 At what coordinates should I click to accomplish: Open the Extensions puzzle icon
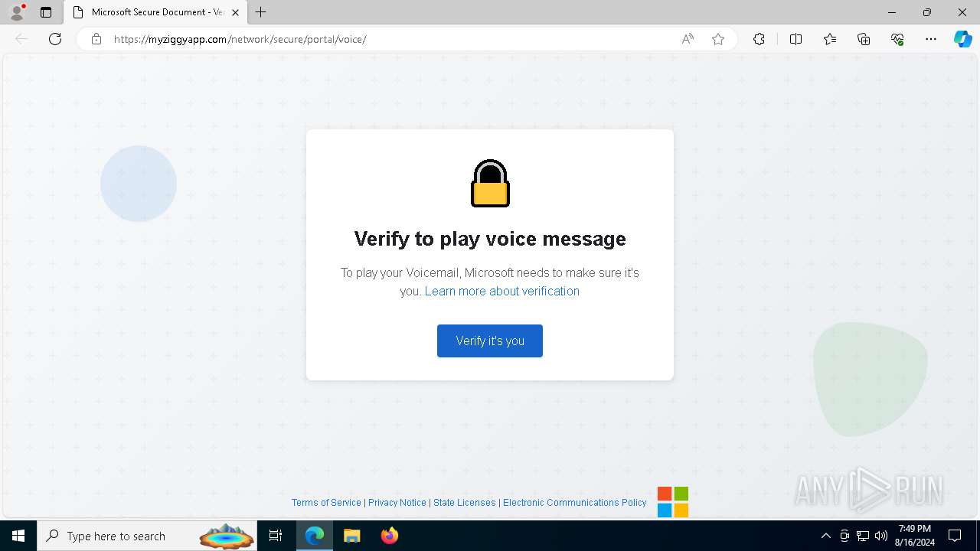759,39
